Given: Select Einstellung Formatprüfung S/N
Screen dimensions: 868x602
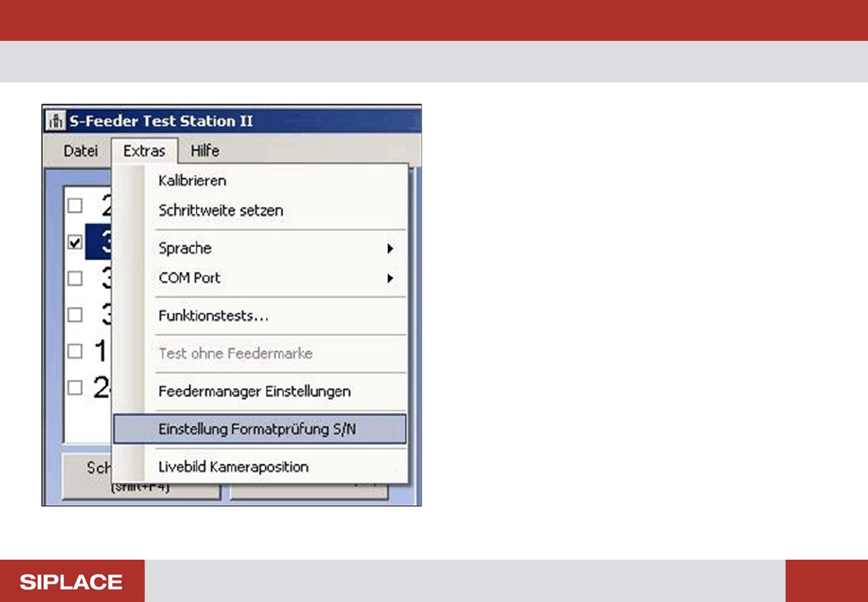Looking at the screenshot, I should (x=260, y=429).
